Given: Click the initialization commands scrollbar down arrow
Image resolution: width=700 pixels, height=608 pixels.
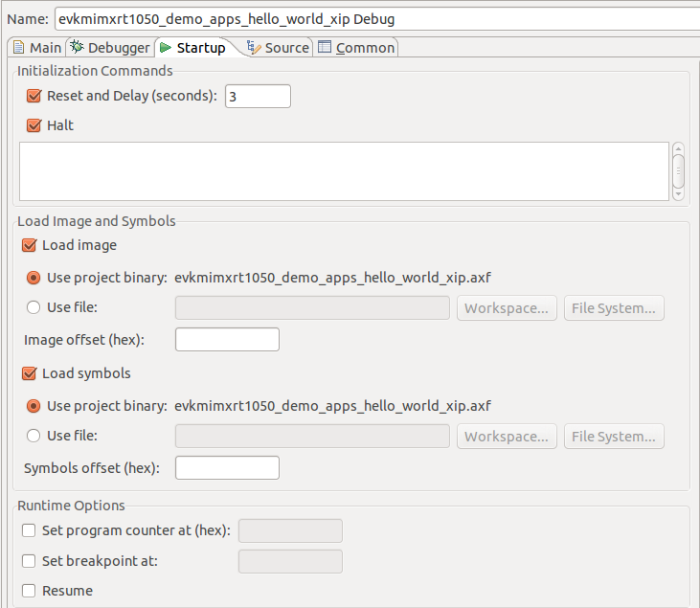Looking at the screenshot, I should click(678, 194).
